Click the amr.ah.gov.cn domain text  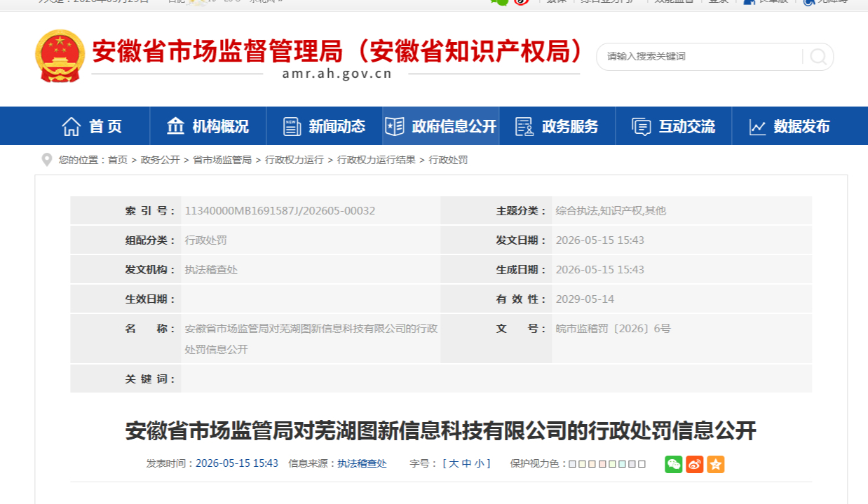tap(337, 74)
